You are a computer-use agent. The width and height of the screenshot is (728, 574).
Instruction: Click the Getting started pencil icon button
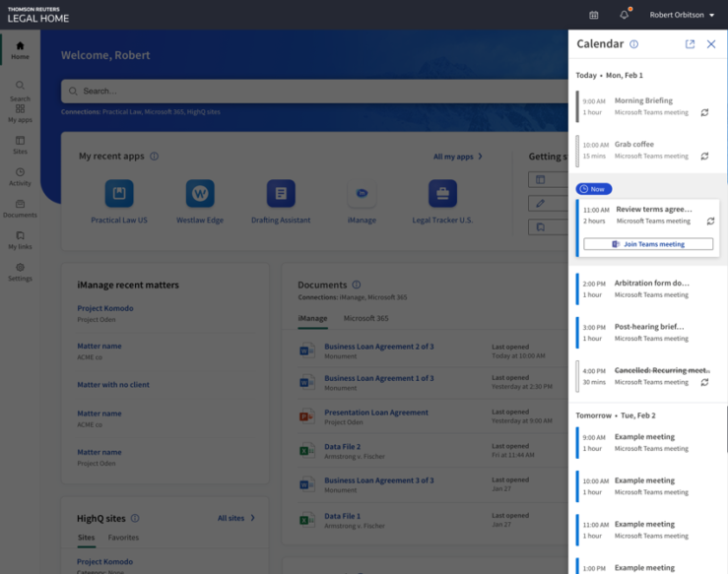tap(549, 203)
